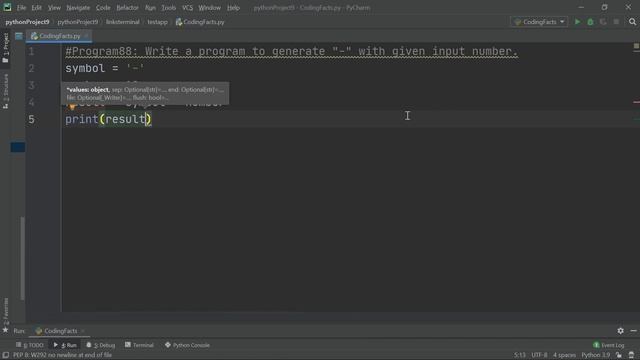Click the values parameter info popup

click(x=145, y=93)
